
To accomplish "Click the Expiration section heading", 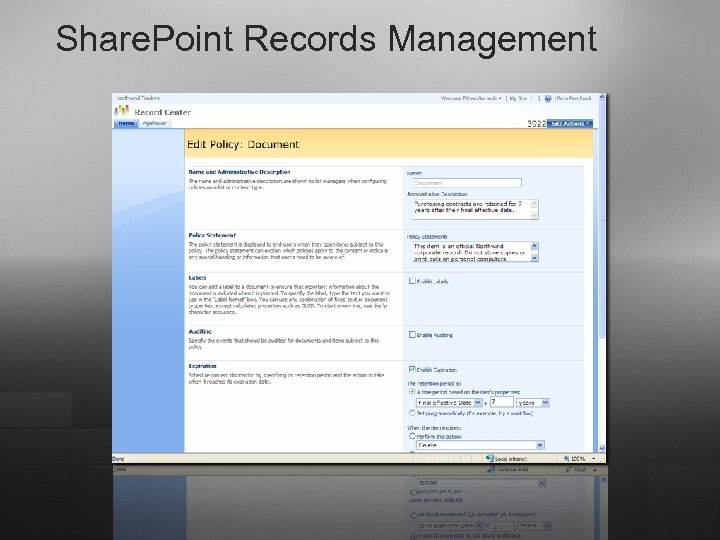I will pyautogui.click(x=202, y=366).
